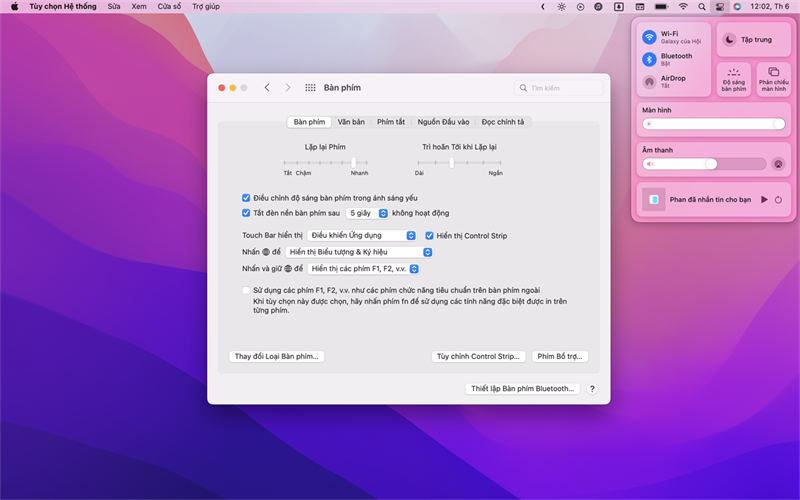Open the Độ sáng bàn phím tile
This screenshot has width=800, height=500.
[x=734, y=80]
